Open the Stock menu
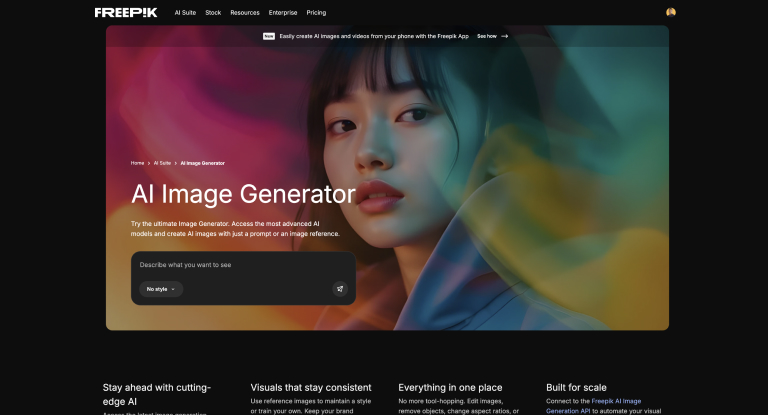Image resolution: width=768 pixels, height=415 pixels. [213, 13]
